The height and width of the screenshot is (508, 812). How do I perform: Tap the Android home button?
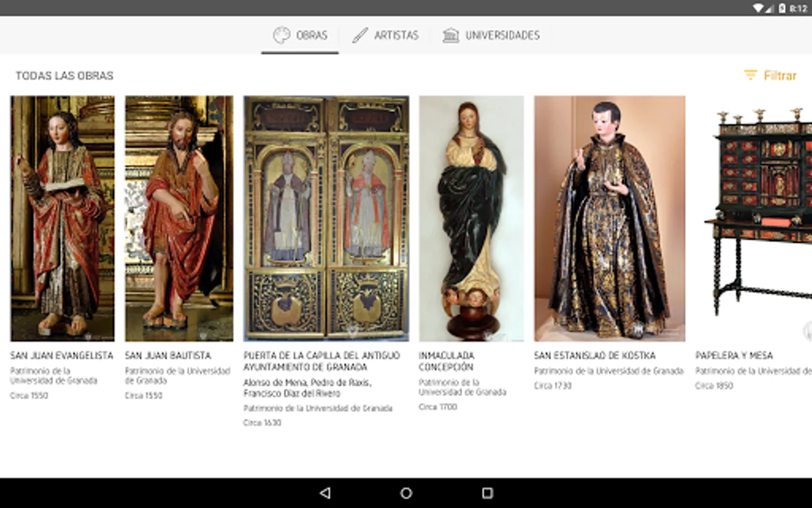[406, 493]
